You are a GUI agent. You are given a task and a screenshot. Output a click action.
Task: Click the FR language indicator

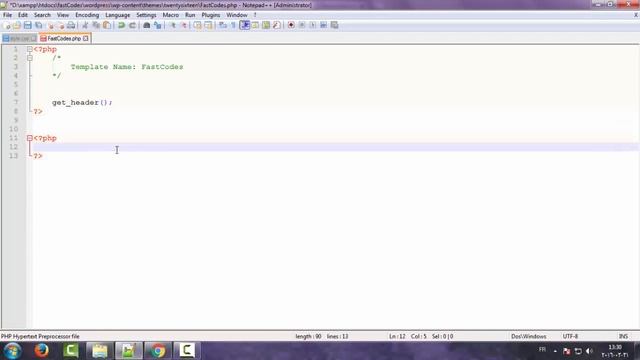[x=542, y=350]
